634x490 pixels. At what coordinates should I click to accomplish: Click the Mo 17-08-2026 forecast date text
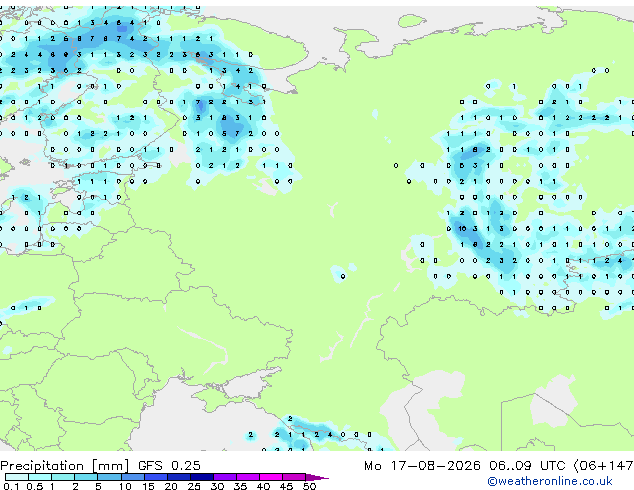click(x=422, y=466)
